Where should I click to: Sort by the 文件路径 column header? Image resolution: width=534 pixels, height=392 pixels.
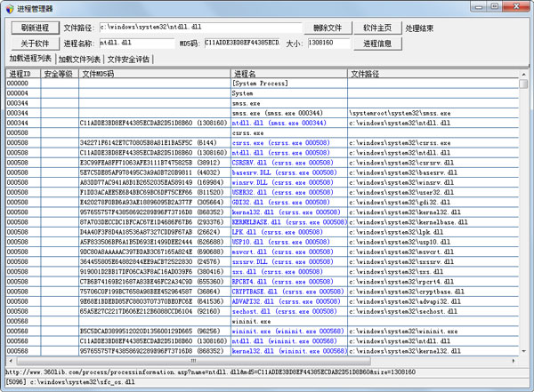(433, 74)
